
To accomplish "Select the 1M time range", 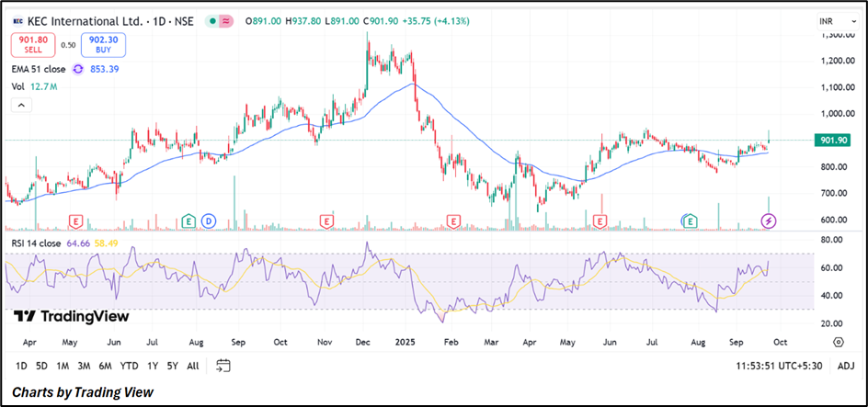I will click(x=63, y=366).
